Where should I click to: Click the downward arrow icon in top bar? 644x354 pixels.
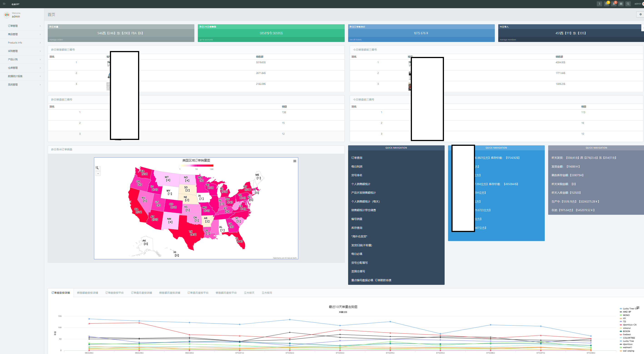coord(599,4)
